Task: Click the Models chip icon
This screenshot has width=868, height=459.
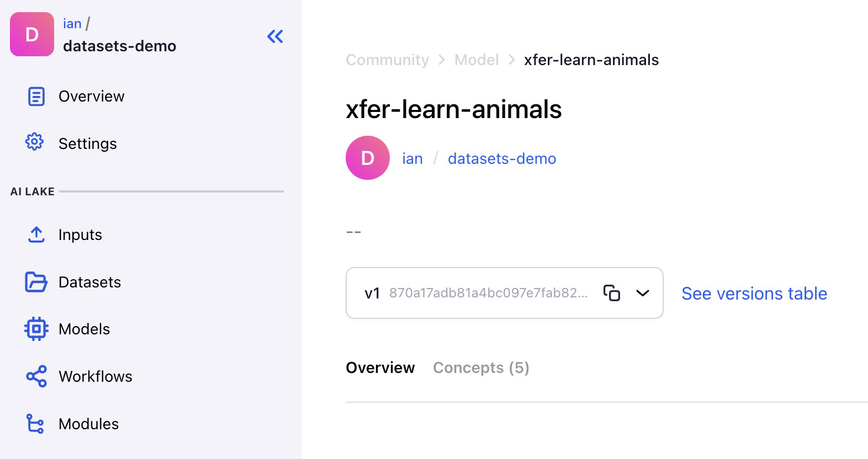Action: tap(36, 329)
